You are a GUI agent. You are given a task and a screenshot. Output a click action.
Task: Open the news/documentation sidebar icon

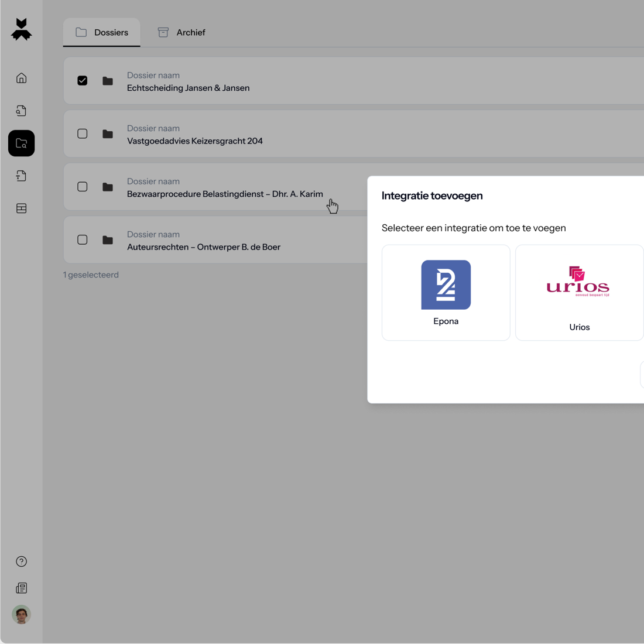click(x=21, y=588)
